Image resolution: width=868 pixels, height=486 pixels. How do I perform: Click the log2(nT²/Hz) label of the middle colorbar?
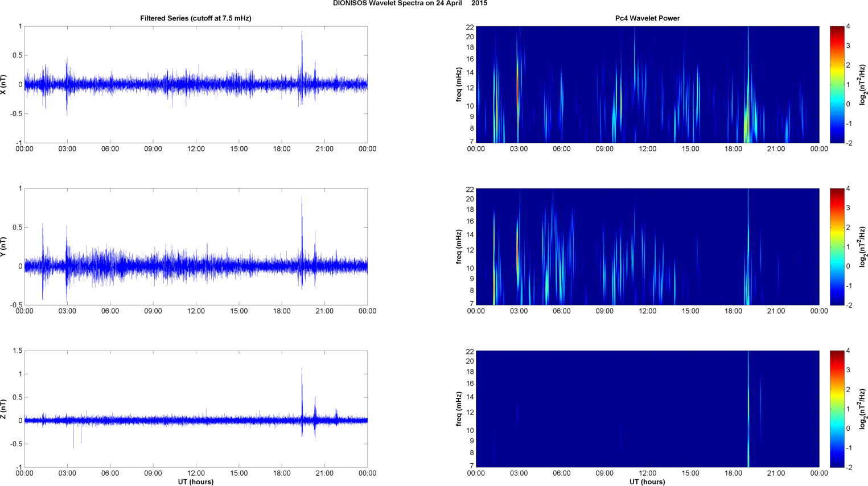point(863,246)
